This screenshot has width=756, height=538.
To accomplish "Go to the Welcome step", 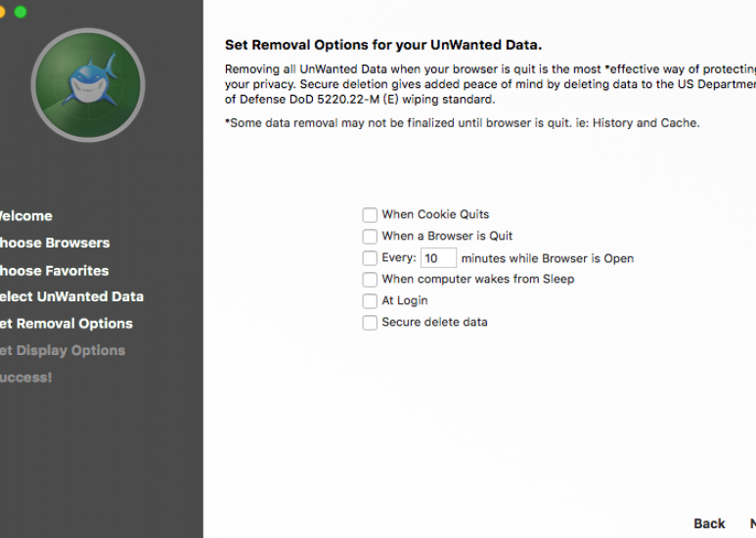I will pos(26,216).
